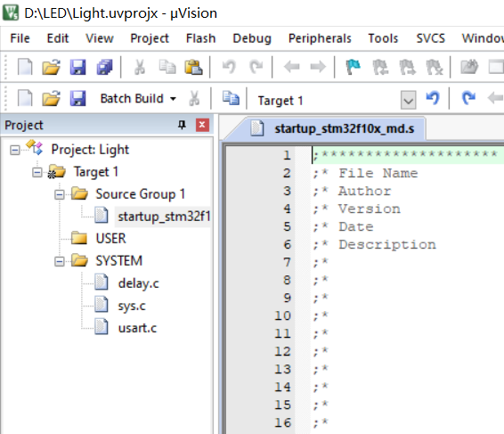This screenshot has height=434, width=504.
Task: Open the Peripherals menu
Action: (320, 38)
